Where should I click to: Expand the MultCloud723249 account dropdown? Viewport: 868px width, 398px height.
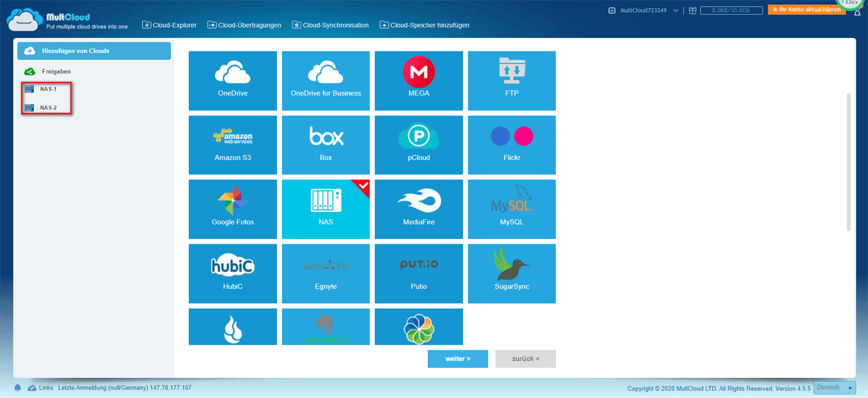pos(644,10)
